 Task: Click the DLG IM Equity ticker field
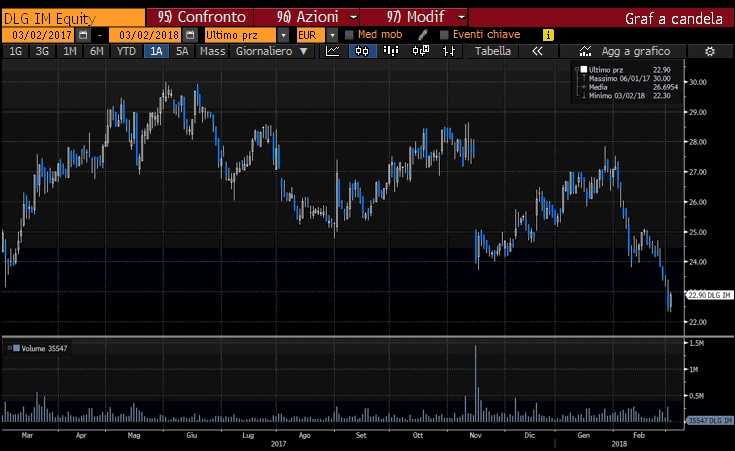click(x=74, y=18)
